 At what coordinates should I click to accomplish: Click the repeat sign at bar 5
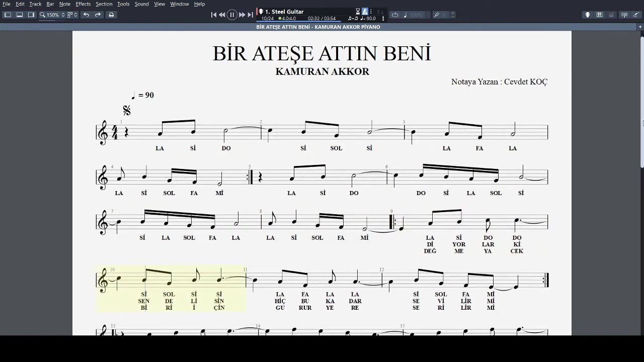tap(250, 177)
